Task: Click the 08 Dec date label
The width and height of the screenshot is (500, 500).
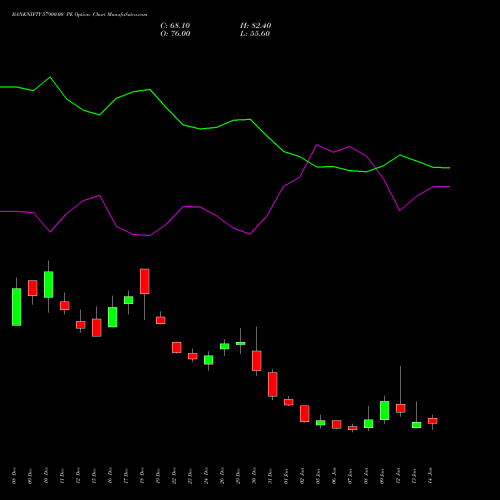Action: pos(14,476)
